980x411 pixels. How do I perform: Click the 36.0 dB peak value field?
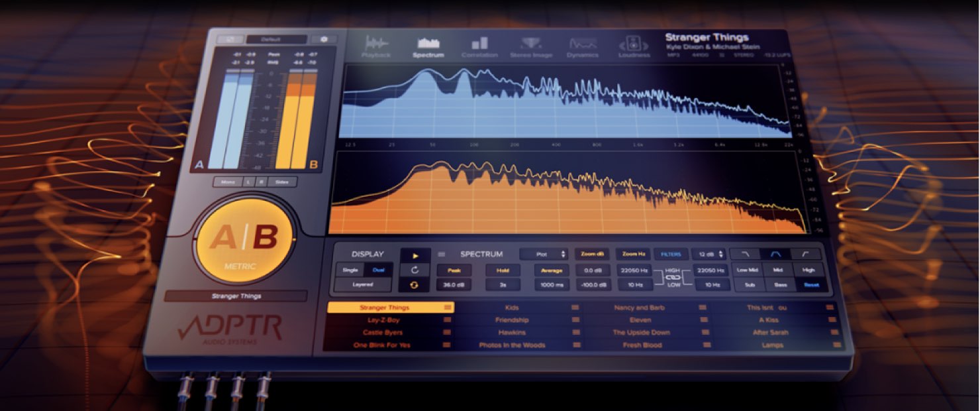coord(454,285)
